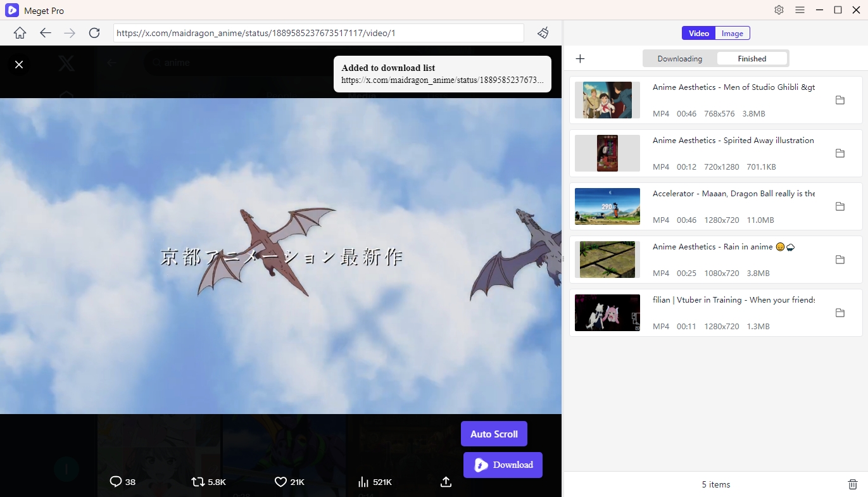Click the '701.1KB' file size text

pos(761,167)
